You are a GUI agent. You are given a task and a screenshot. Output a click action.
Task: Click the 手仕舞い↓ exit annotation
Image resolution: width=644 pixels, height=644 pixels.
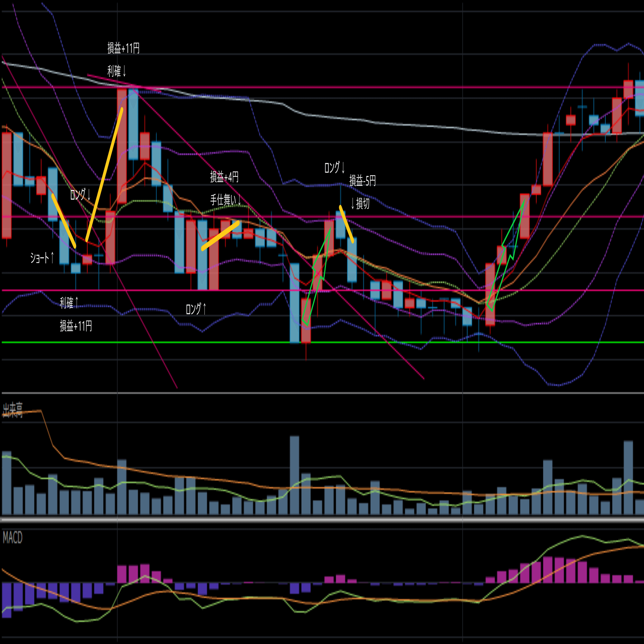[225, 200]
